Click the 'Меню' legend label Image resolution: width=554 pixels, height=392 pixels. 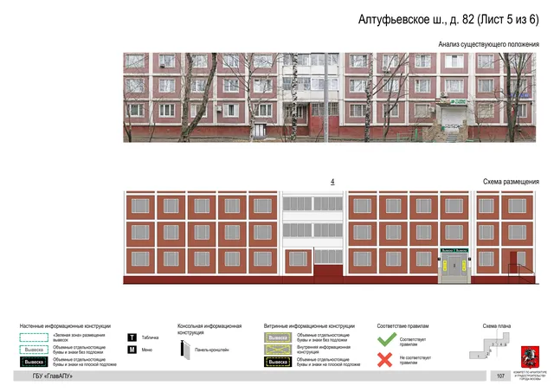pyautogui.click(x=147, y=350)
